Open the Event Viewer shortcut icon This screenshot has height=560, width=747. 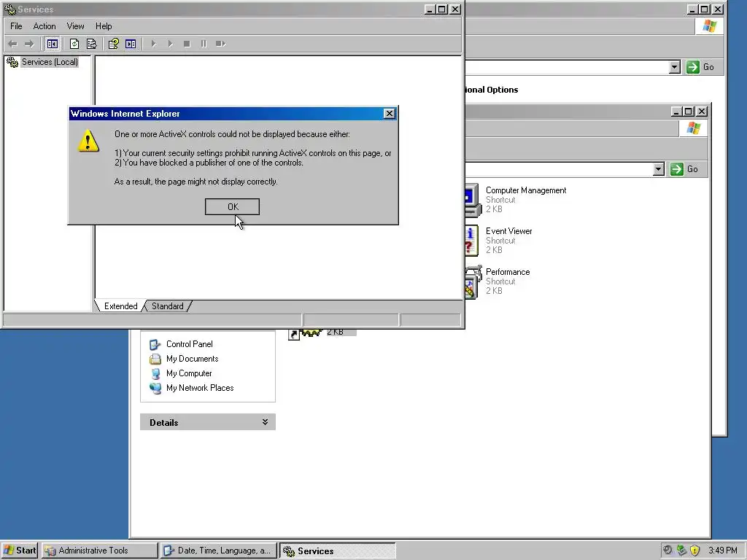[472, 241]
